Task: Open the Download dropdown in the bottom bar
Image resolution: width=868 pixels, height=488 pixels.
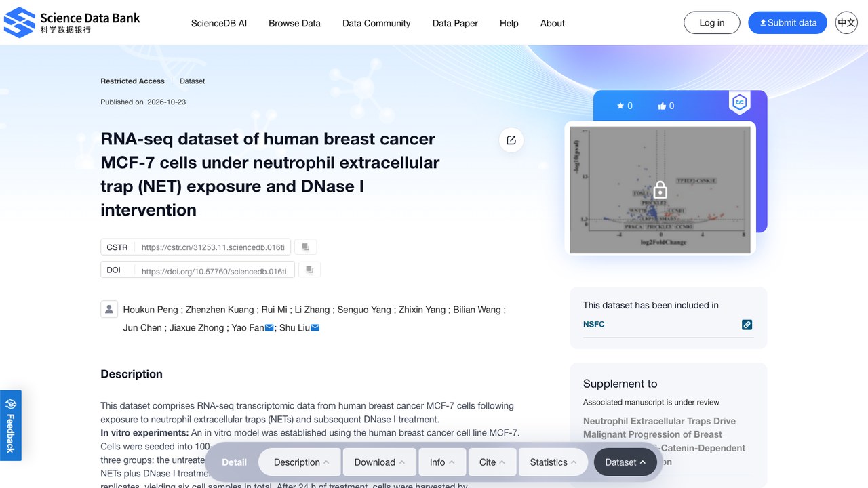Action: 380,462
